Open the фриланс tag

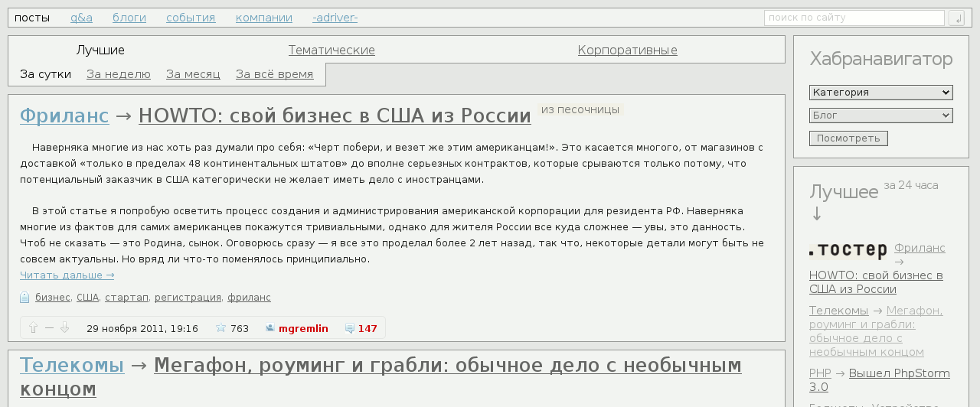[249, 298]
